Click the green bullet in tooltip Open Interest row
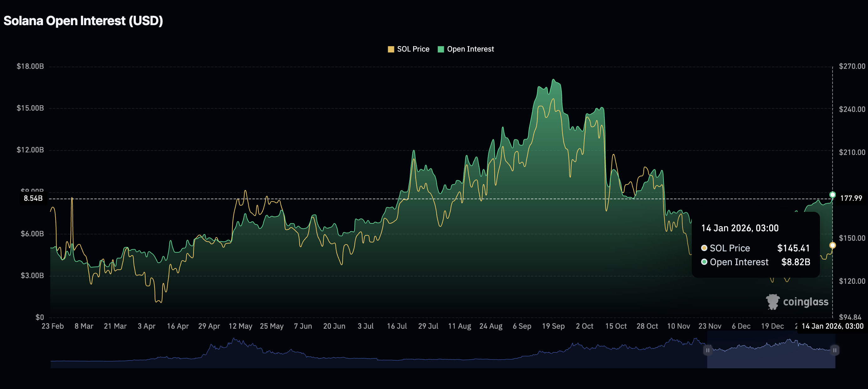868x389 pixels. [x=704, y=262]
